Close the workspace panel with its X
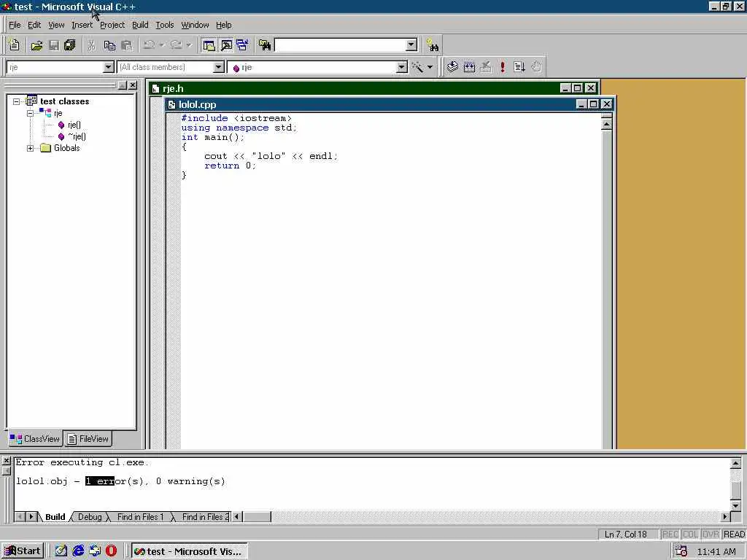The width and height of the screenshot is (747, 560). tap(133, 85)
